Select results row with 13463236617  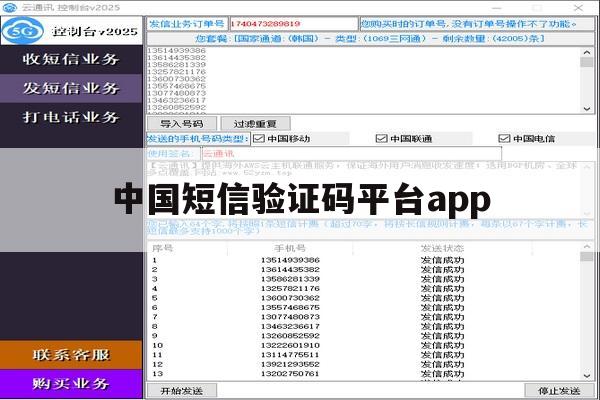click(364, 327)
